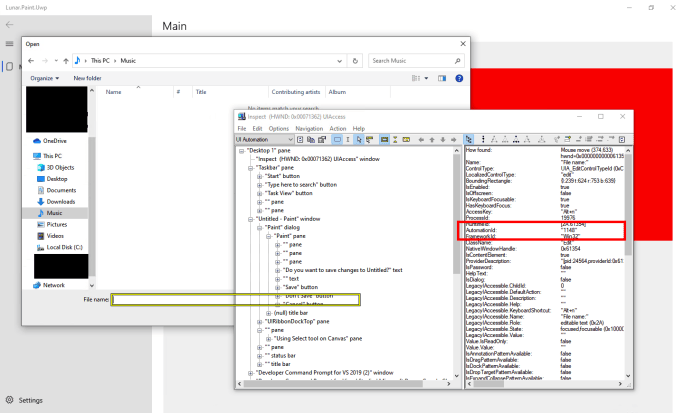Open the Edit menu in Inspect
Viewport: 684px width, 413px height.
pyautogui.click(x=257, y=129)
